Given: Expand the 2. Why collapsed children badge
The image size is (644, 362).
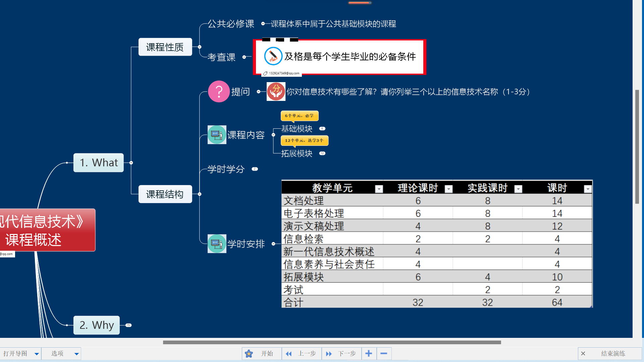Looking at the screenshot, I should 128,325.
